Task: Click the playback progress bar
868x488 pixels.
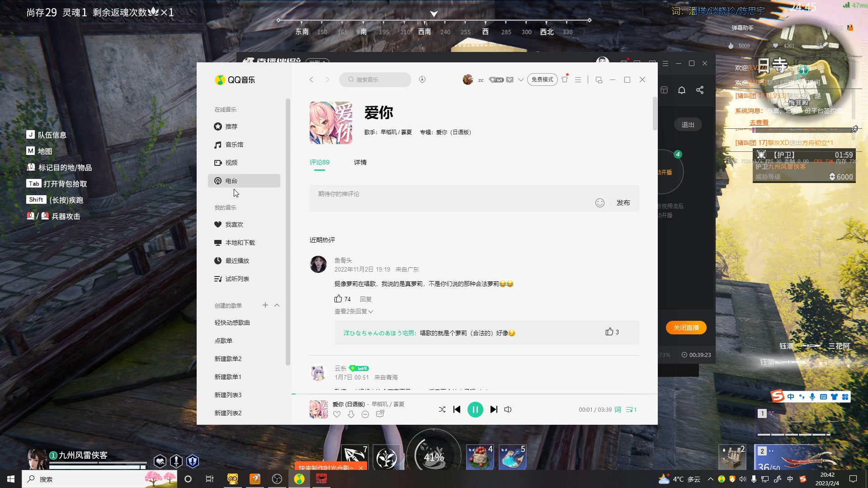Action: pos(475,394)
